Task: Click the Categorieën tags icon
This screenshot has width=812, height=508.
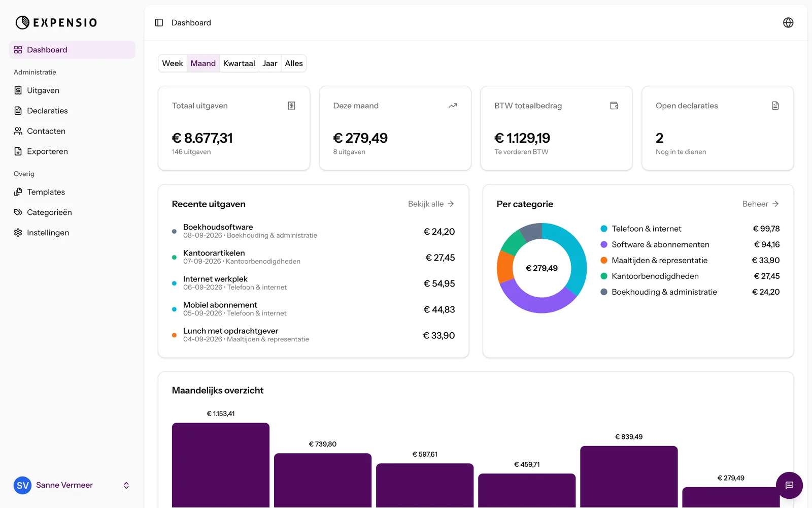Action: [18, 212]
